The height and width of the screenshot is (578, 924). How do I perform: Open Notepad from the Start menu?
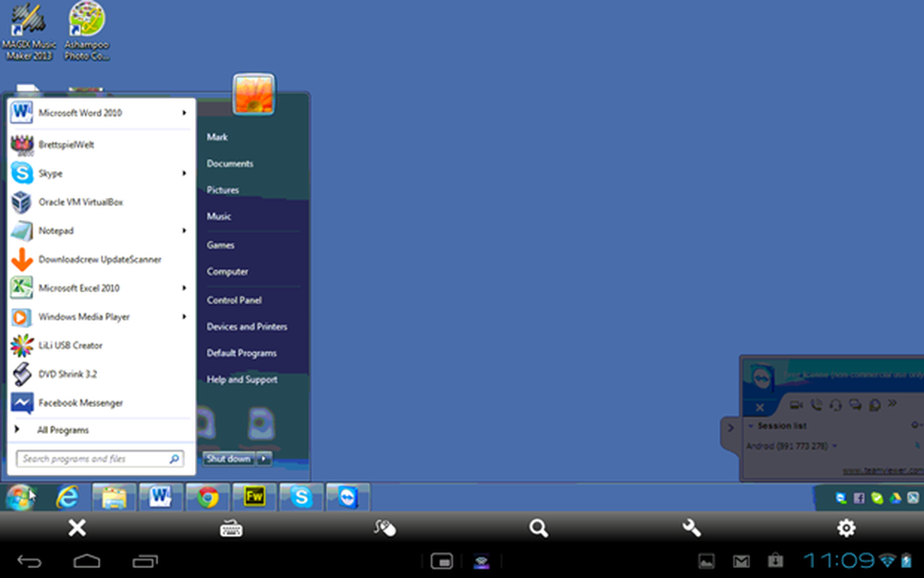(x=100, y=230)
